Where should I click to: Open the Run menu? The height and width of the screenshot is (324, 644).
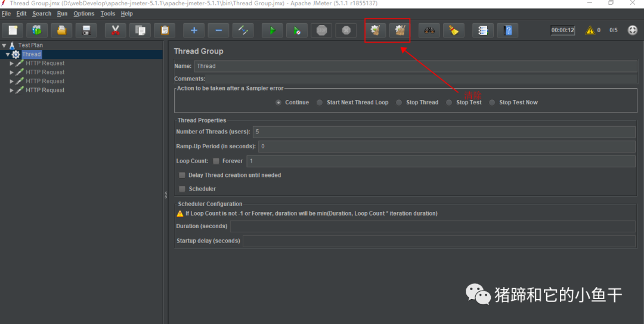point(63,14)
